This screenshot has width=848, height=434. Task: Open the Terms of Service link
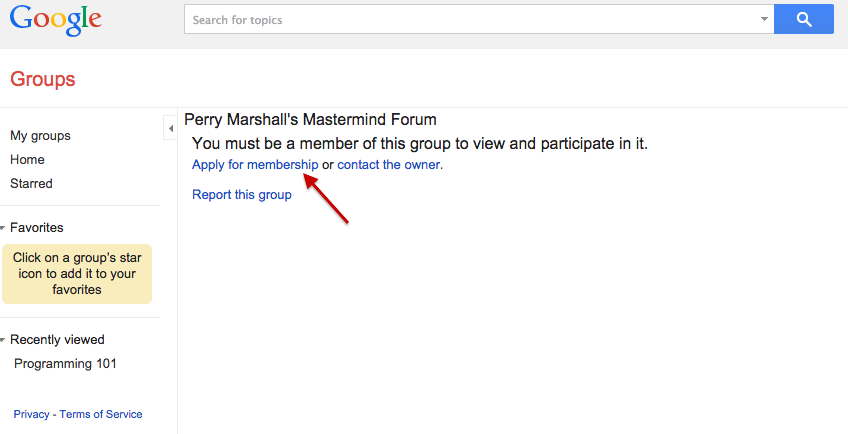pos(101,414)
